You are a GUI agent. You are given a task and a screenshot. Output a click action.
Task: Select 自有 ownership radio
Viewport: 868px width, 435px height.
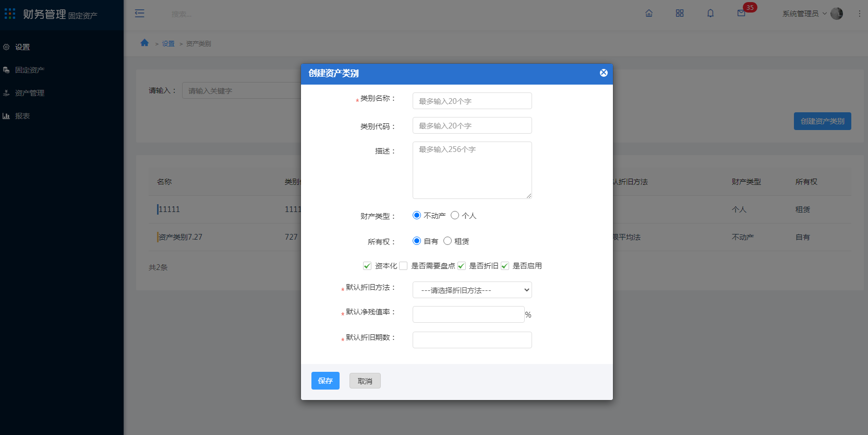[417, 241]
